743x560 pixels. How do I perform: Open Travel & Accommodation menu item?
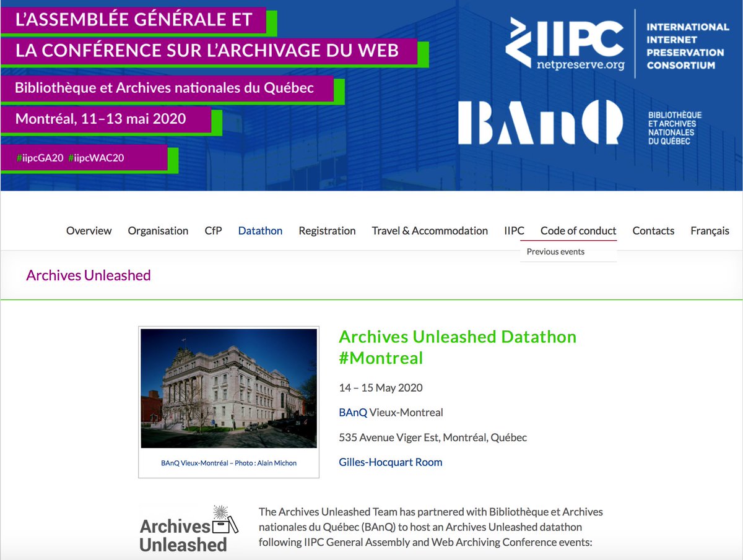(430, 231)
